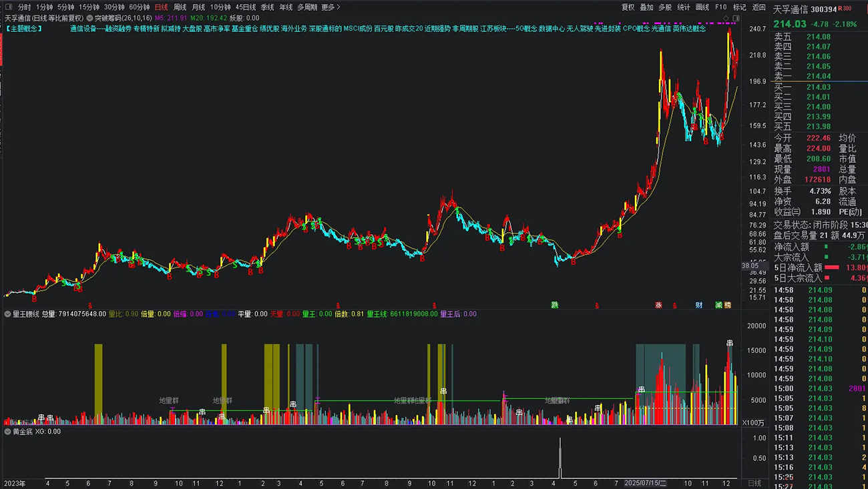868x489 pixels.
Task: Expand the 突破筹码 indicator dropdown arrow
Action: point(89,18)
